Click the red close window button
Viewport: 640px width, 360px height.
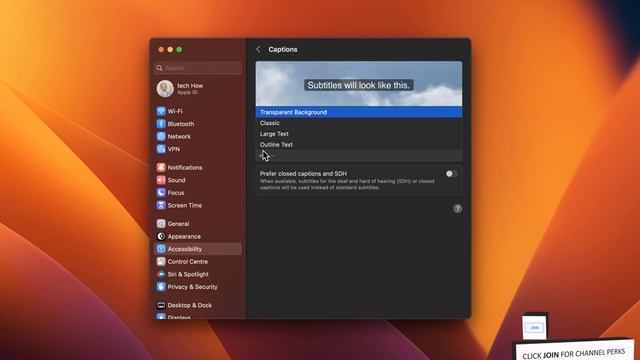161,50
